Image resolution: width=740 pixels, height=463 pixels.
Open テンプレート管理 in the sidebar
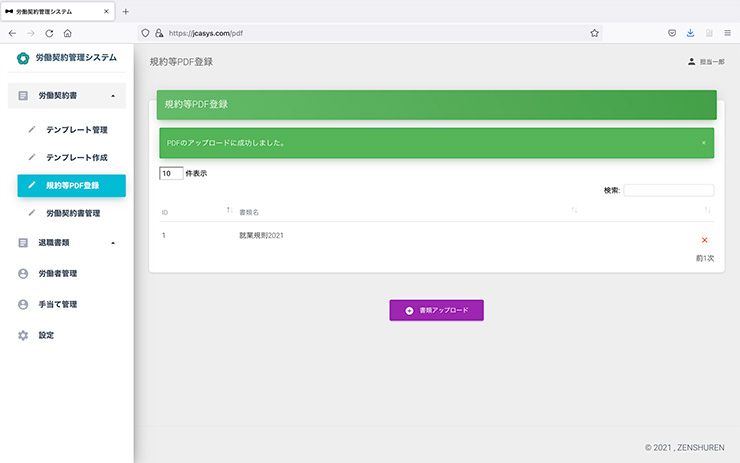click(x=76, y=130)
